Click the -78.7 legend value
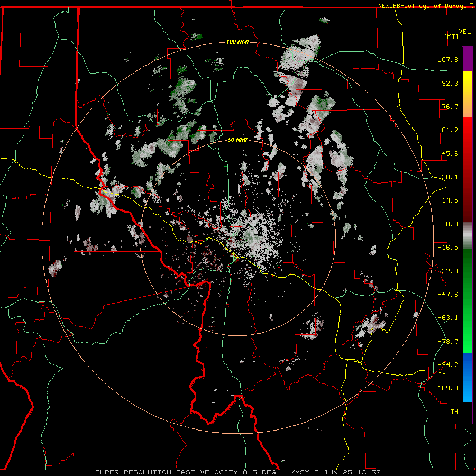 point(448,342)
